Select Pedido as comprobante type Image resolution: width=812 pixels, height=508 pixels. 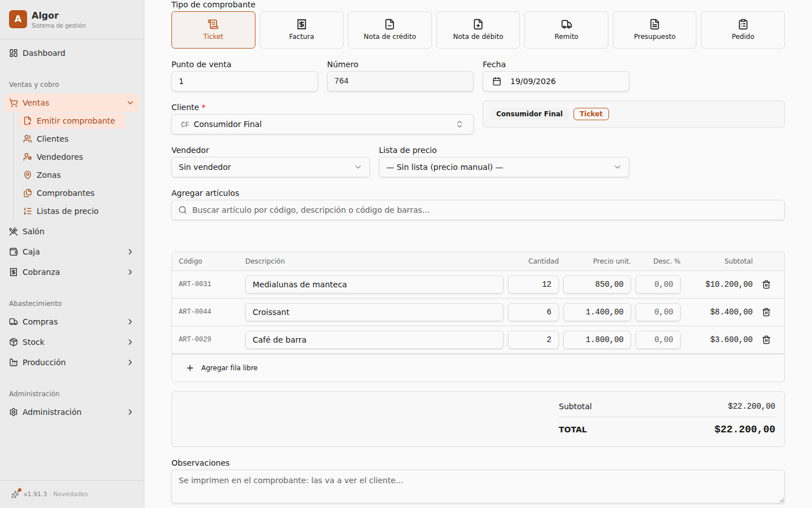743,30
